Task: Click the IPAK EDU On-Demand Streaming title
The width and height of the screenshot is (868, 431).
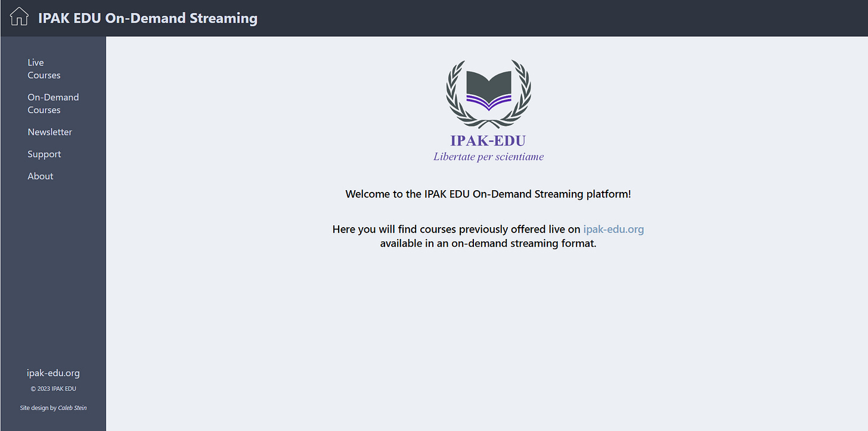Action: 148,18
